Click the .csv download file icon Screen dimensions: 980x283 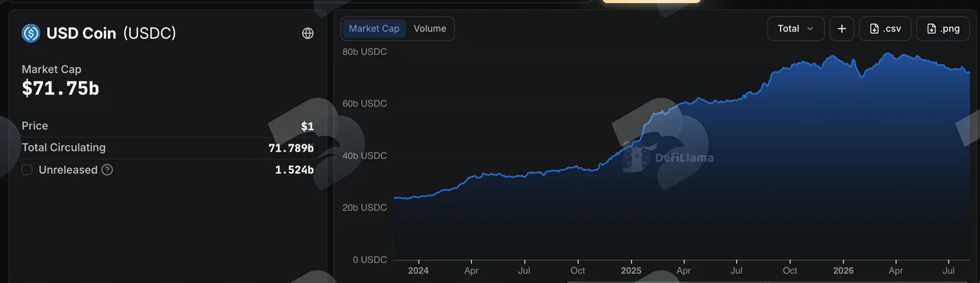click(x=874, y=29)
